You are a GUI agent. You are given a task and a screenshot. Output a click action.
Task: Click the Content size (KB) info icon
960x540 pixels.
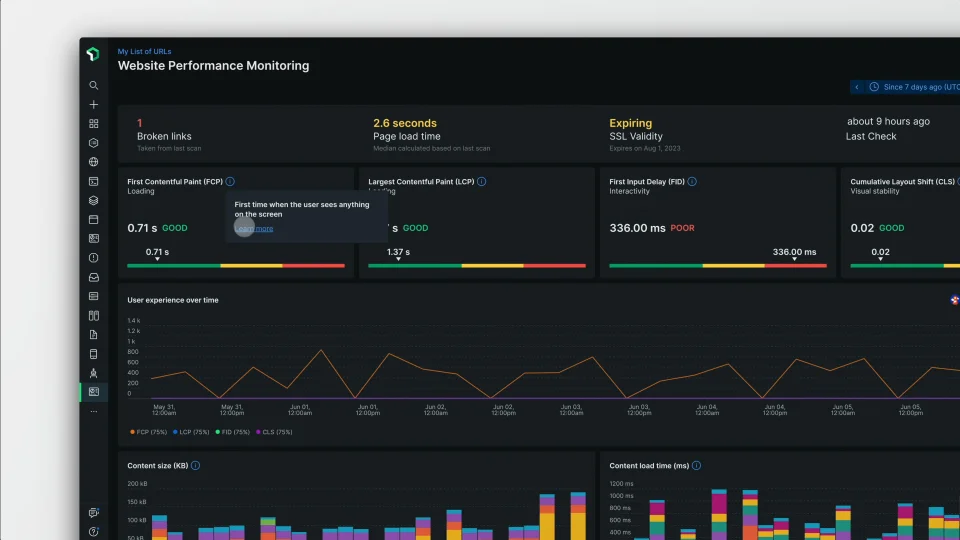pos(195,465)
